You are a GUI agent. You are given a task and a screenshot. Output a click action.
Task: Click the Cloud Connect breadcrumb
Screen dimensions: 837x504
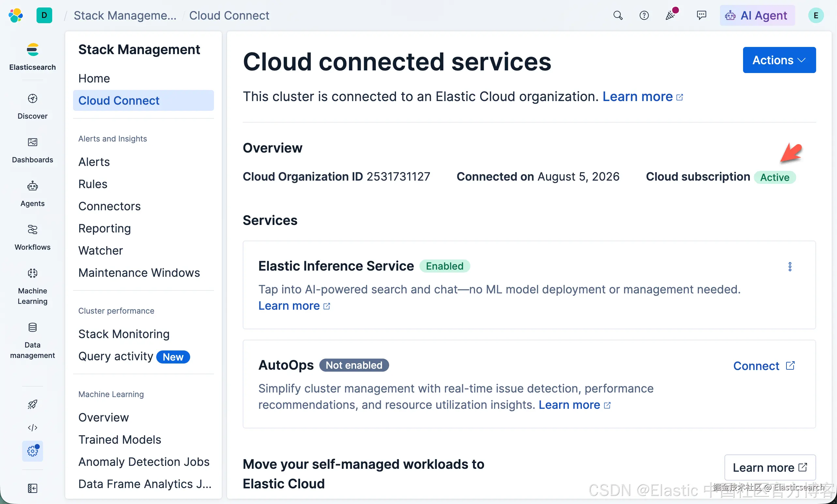coord(229,15)
